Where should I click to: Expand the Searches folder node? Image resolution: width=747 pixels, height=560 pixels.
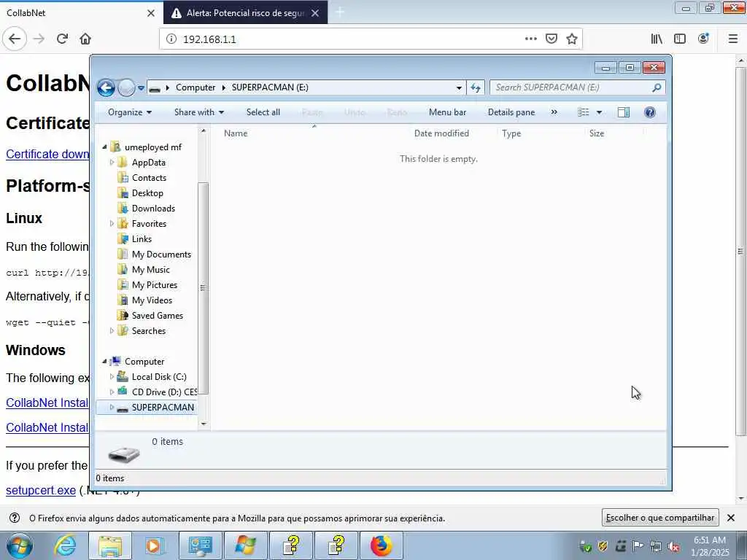pos(112,330)
